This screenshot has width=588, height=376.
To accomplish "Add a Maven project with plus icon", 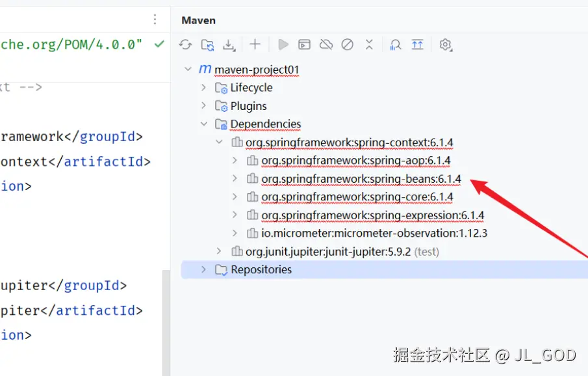I will pos(255,44).
